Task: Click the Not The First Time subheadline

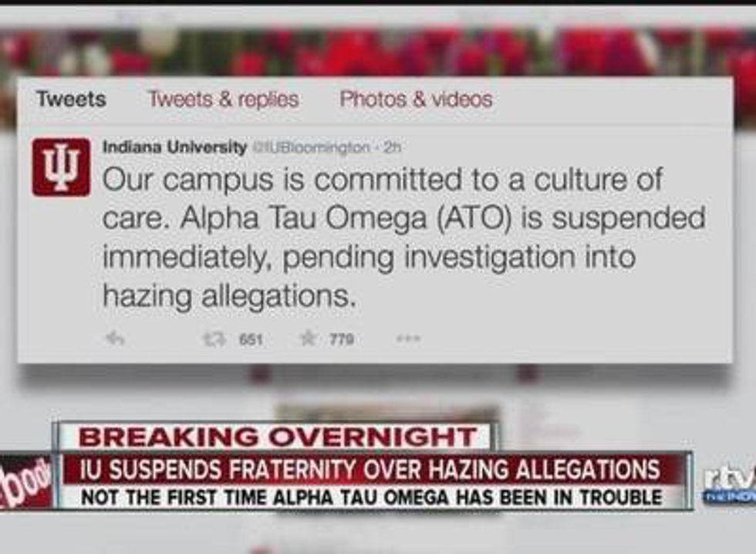Action: (x=371, y=497)
